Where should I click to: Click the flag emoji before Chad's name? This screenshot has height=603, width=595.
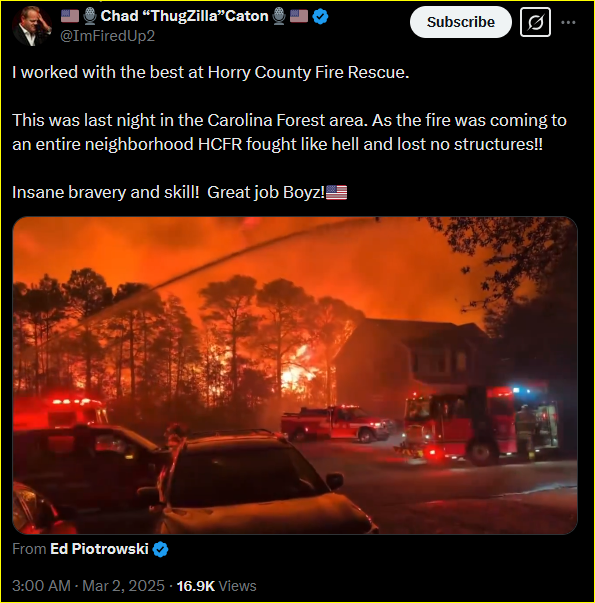(x=70, y=16)
